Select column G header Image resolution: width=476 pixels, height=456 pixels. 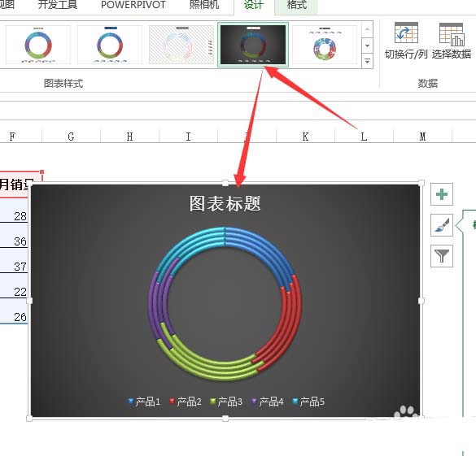[x=71, y=137]
